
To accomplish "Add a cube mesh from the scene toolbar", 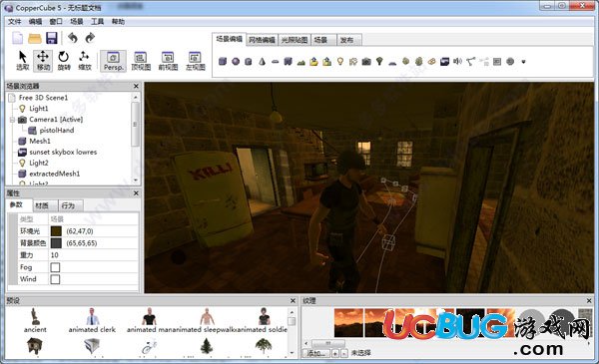I will click(223, 61).
